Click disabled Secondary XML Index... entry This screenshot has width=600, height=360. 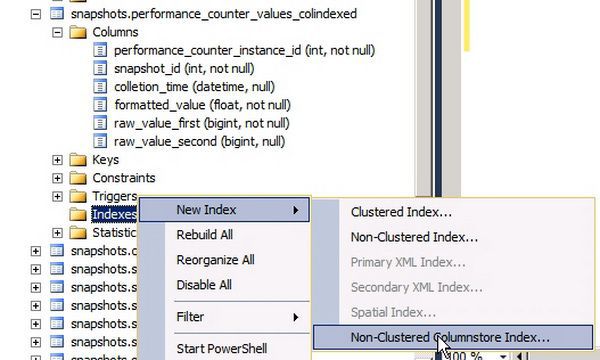tap(417, 287)
